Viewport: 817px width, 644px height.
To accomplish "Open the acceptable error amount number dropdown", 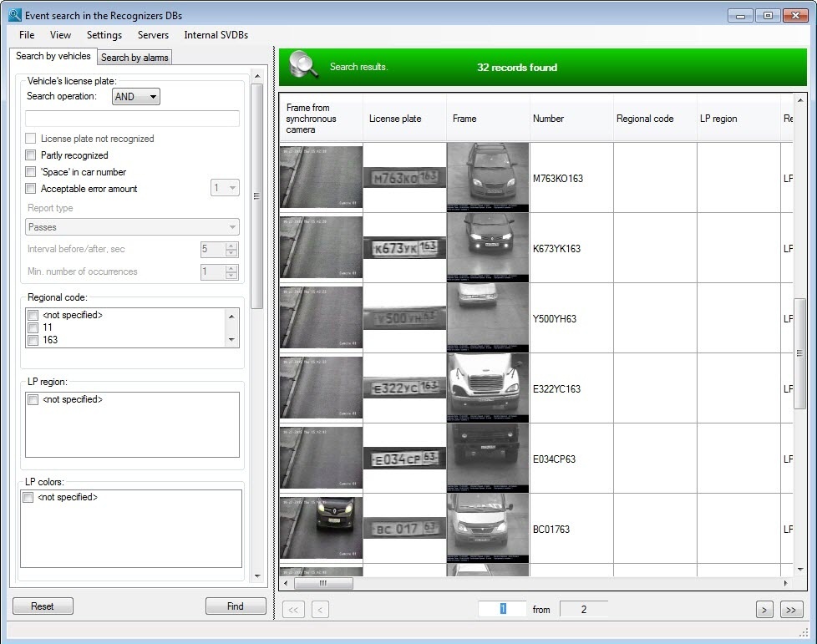I will click(x=225, y=189).
